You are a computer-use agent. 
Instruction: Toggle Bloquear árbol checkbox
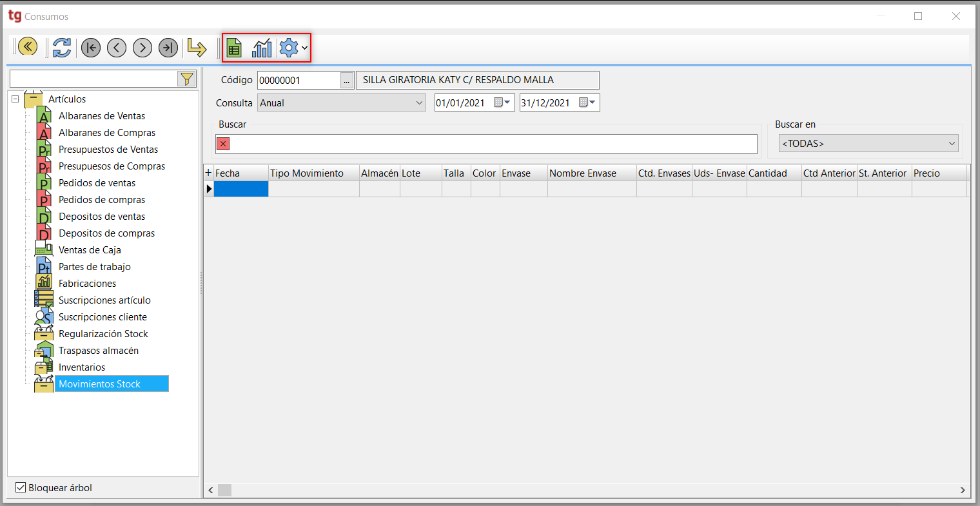[21, 488]
